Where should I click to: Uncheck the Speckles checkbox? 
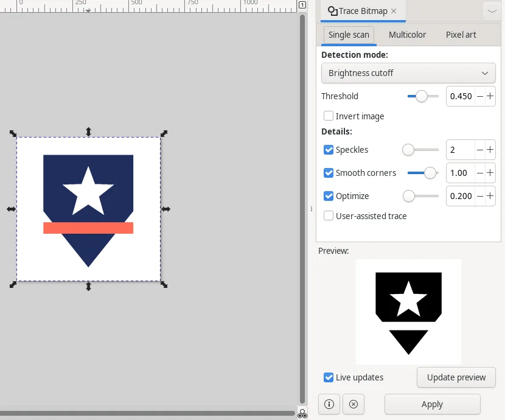tap(328, 150)
